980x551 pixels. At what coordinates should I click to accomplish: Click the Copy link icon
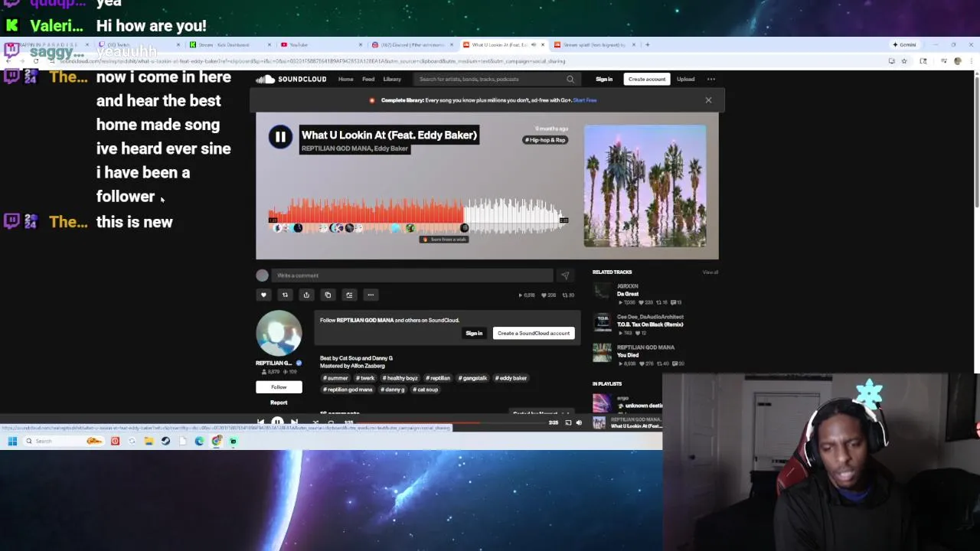coord(328,295)
